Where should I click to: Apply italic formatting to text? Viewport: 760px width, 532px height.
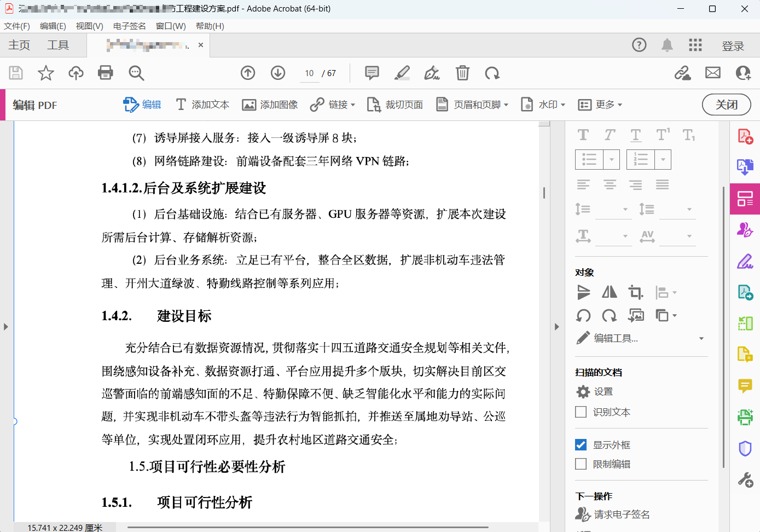(x=609, y=134)
